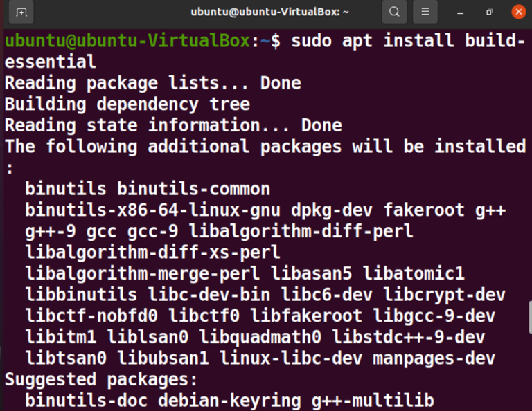Click the 'Reading package lists... Done' line
The width and height of the screenshot is (532, 411).
(x=152, y=83)
